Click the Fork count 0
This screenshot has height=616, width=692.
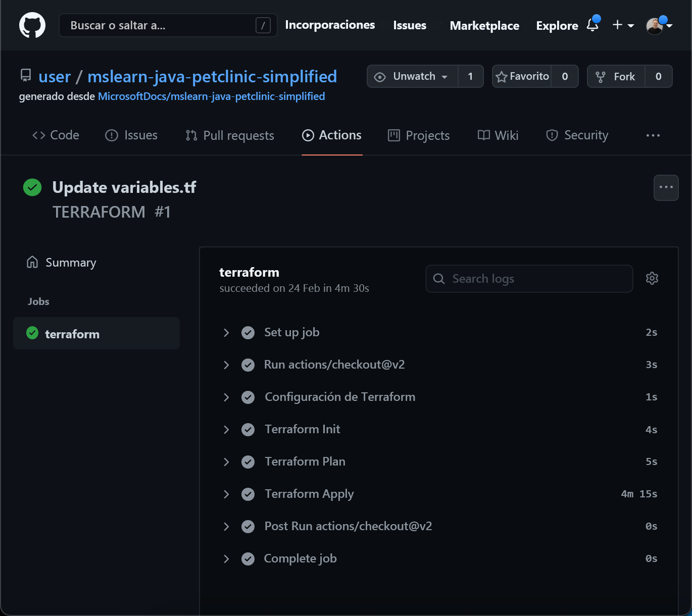click(658, 76)
